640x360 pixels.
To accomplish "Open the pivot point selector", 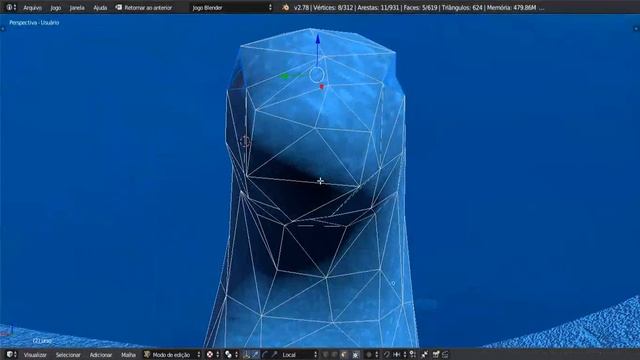I will point(231,355).
